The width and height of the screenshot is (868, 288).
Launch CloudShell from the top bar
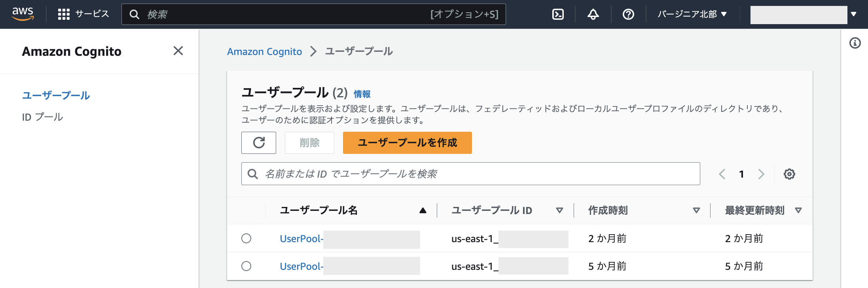click(x=558, y=14)
